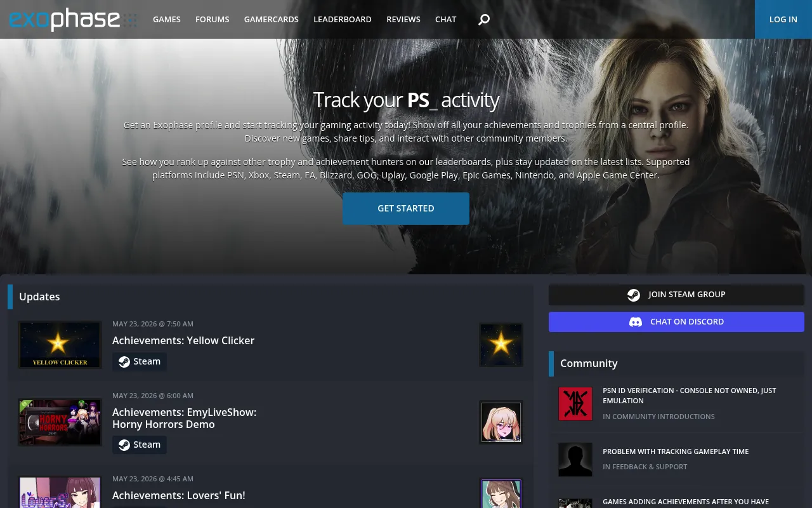
Task: Click the Get Started button
Action: point(406,208)
